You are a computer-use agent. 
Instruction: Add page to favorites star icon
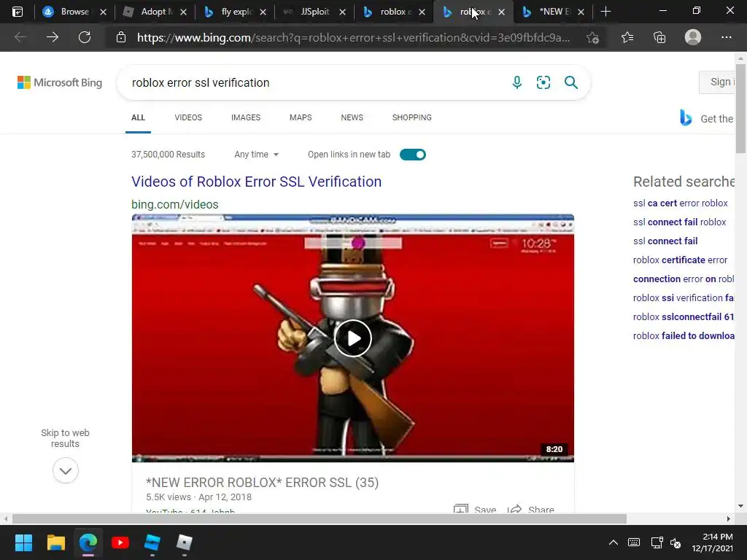pos(592,38)
